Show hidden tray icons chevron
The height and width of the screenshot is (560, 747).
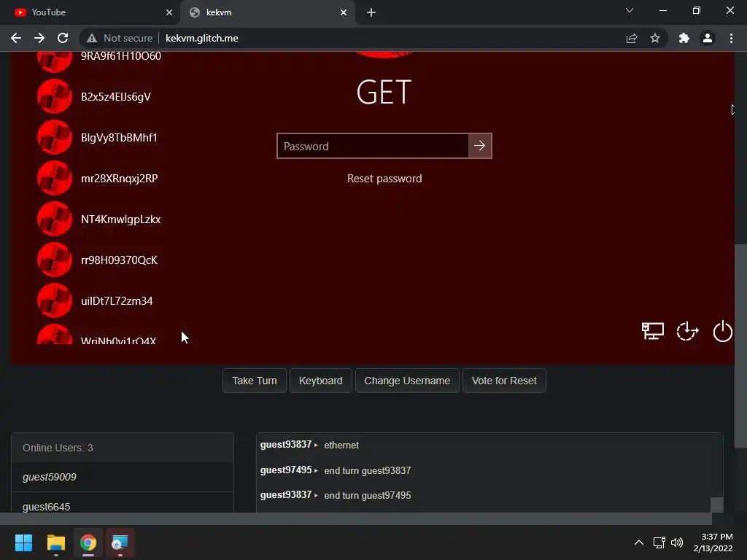639,542
